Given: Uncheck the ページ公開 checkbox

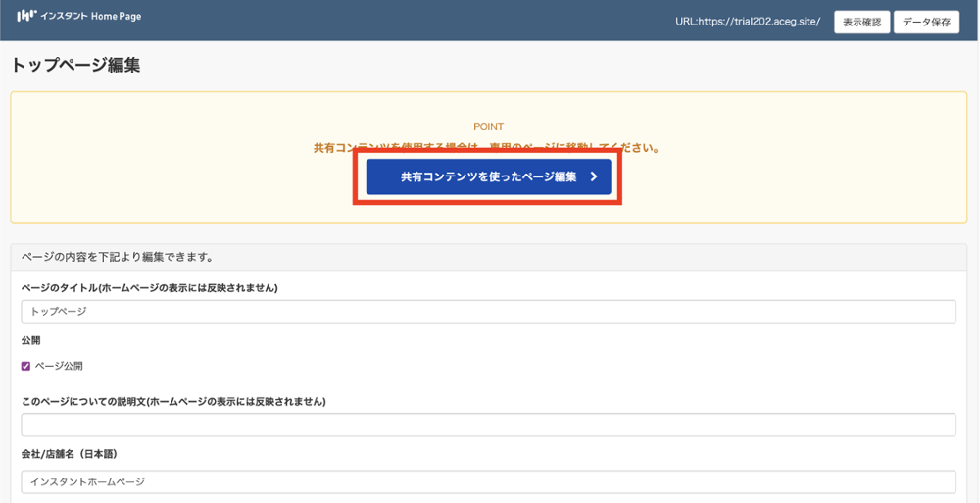Looking at the screenshot, I should click(26, 366).
